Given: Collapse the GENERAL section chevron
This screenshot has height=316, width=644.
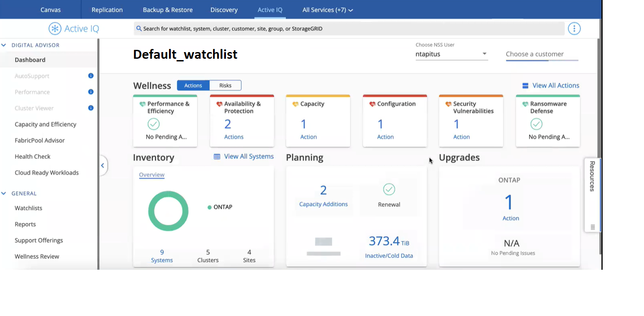Looking at the screenshot, I should click(4, 193).
